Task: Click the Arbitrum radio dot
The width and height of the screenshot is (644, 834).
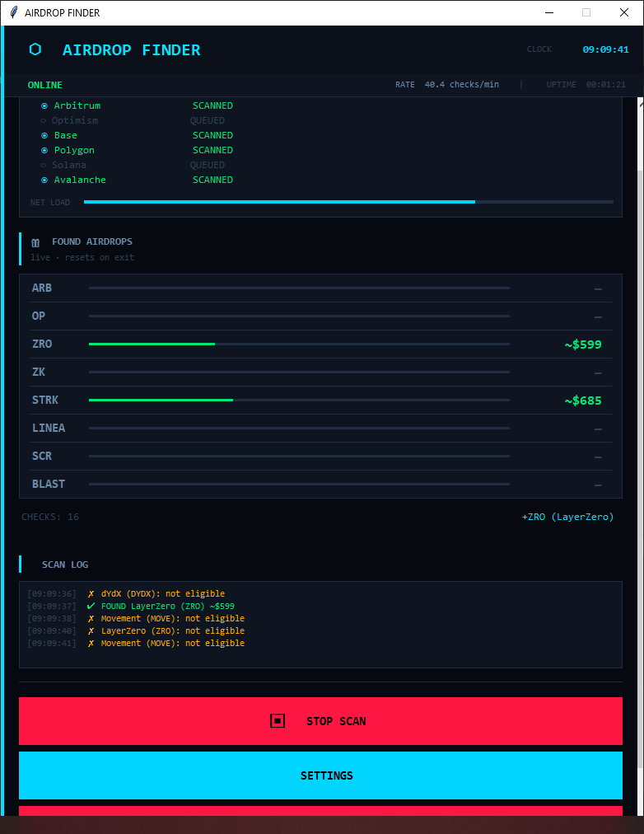Action: click(44, 105)
